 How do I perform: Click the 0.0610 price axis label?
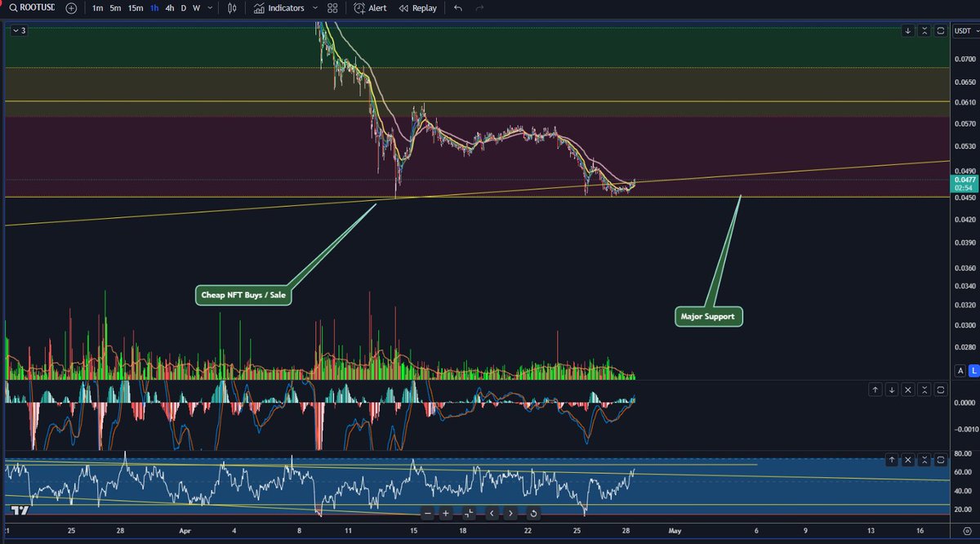pos(964,103)
